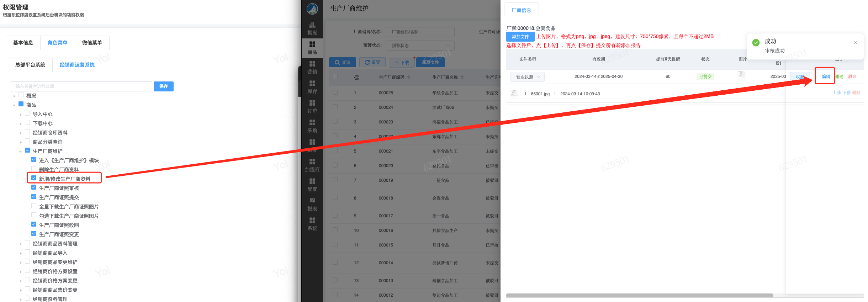Click the sailboat logo above the sidebar
Viewport: 868px width, 302px height.
coord(312,9)
